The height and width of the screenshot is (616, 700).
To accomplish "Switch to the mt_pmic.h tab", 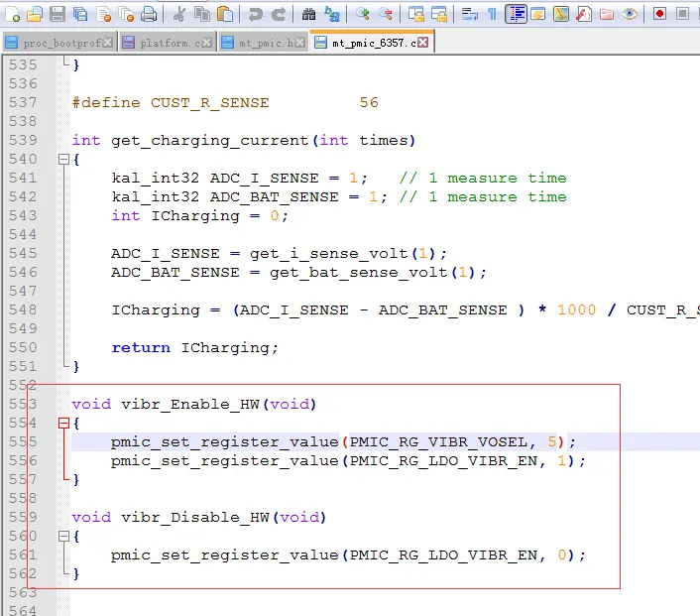I will click(x=264, y=43).
